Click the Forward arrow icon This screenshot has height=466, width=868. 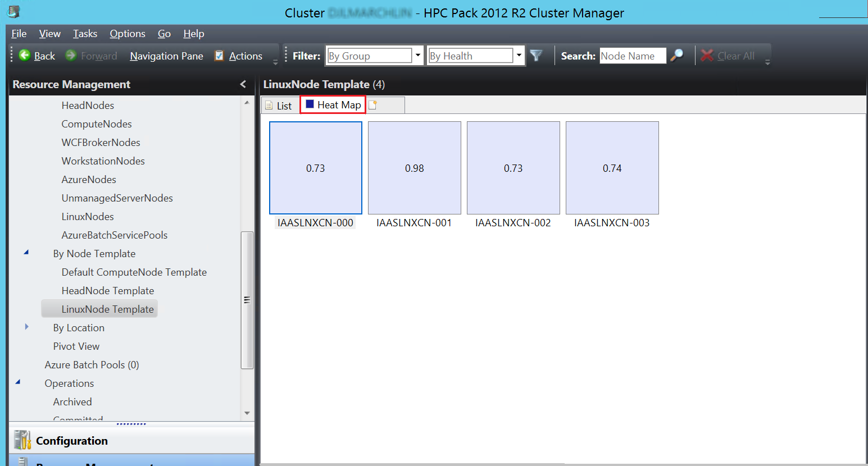coord(71,55)
